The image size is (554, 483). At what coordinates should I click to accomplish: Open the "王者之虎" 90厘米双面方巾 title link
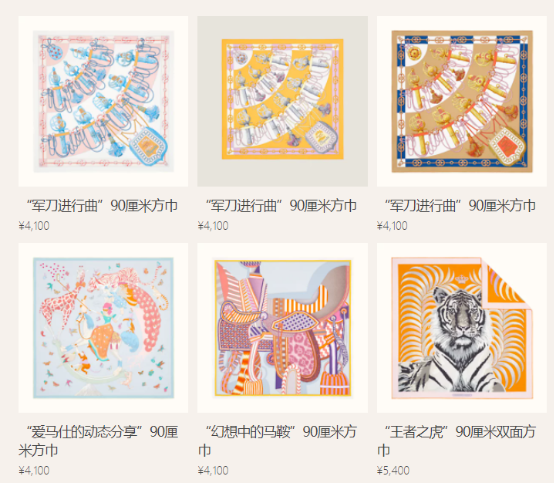(x=456, y=441)
